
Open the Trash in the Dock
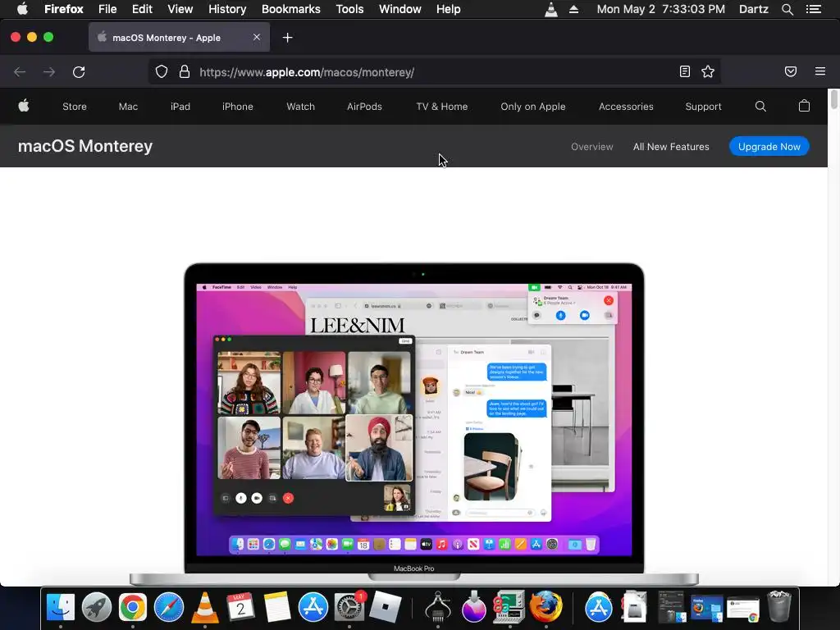(x=779, y=607)
